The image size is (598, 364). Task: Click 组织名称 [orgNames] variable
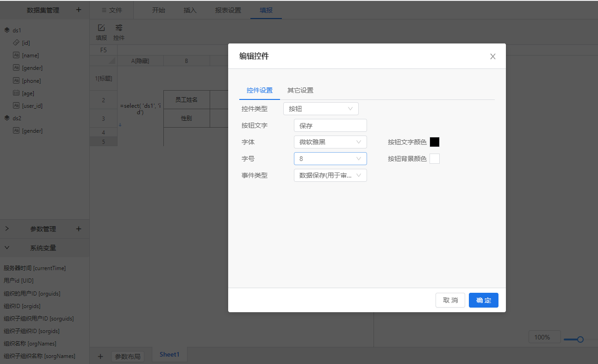click(x=30, y=343)
